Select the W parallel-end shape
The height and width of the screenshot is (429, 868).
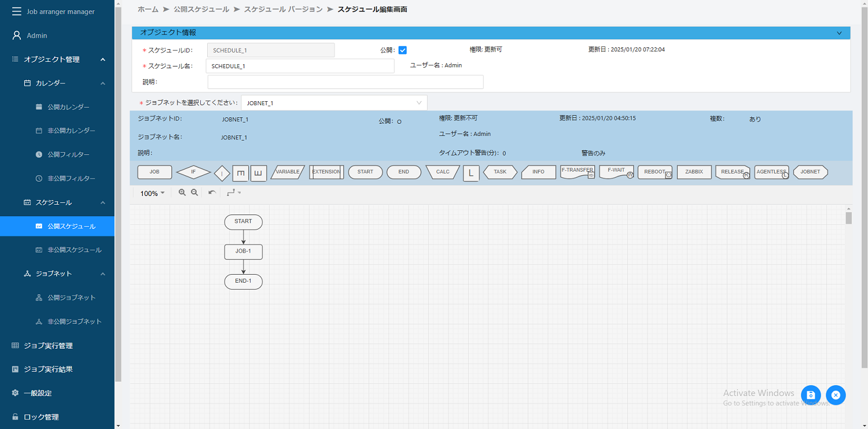259,173
